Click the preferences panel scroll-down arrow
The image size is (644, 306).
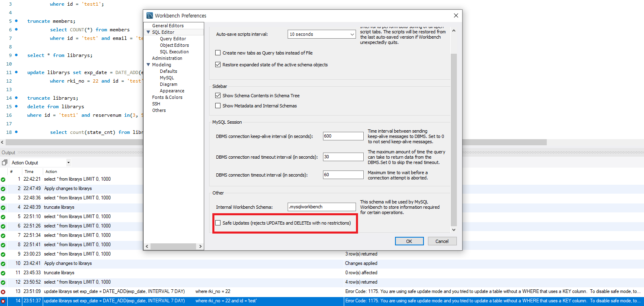pos(454,230)
